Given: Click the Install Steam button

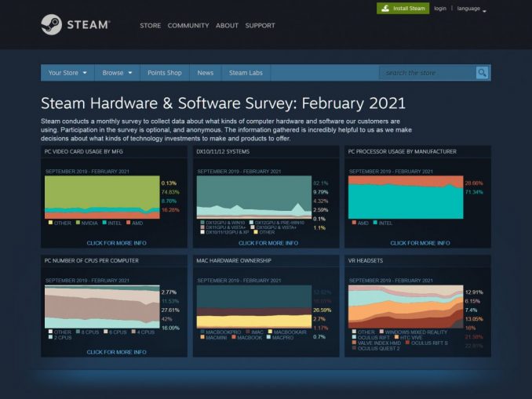Looking at the screenshot, I should (x=403, y=9).
